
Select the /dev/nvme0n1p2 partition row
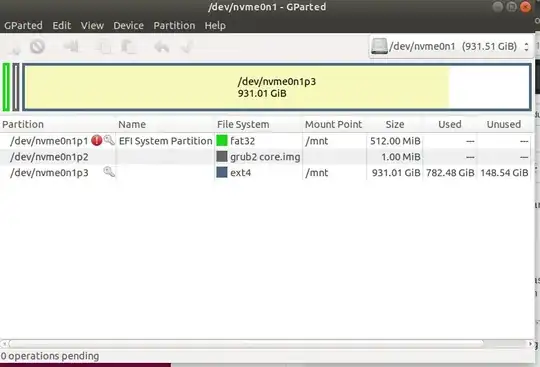click(266, 157)
